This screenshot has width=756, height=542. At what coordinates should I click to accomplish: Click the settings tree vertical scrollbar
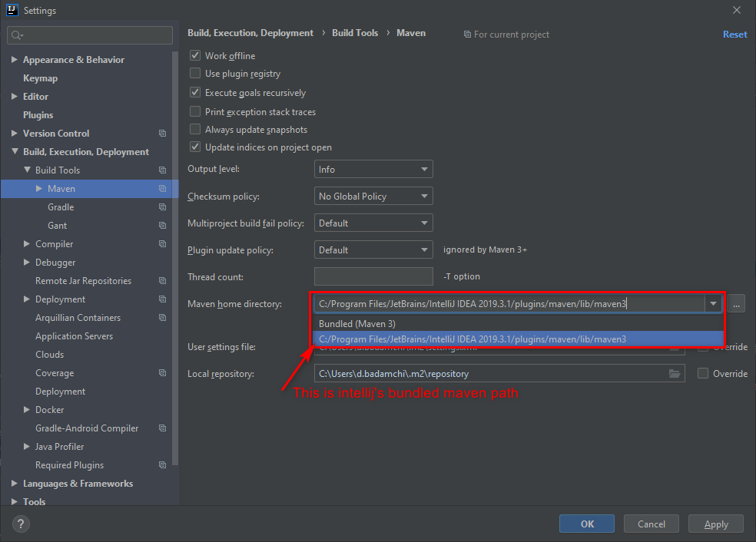click(x=175, y=258)
